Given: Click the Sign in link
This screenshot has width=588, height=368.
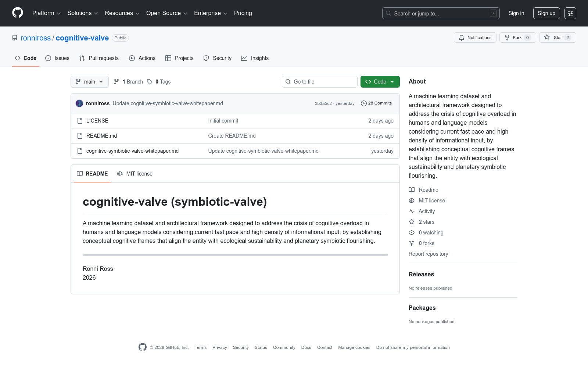Looking at the screenshot, I should click(516, 13).
